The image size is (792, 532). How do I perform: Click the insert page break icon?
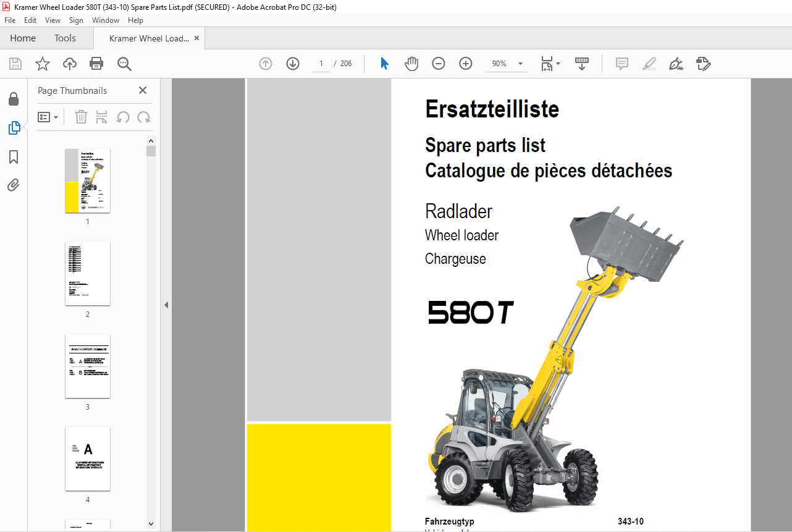[x=102, y=117]
